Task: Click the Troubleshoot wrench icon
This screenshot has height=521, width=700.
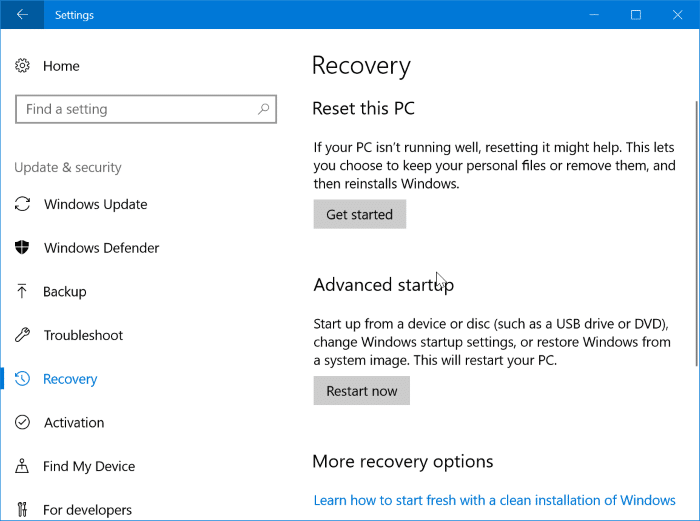Action: click(23, 335)
